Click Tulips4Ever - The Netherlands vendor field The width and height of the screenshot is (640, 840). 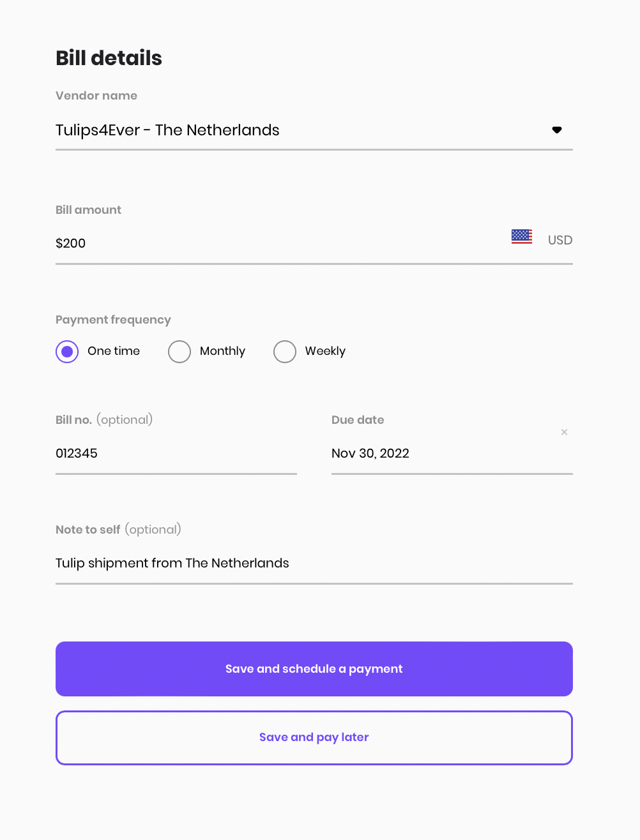pos(314,130)
